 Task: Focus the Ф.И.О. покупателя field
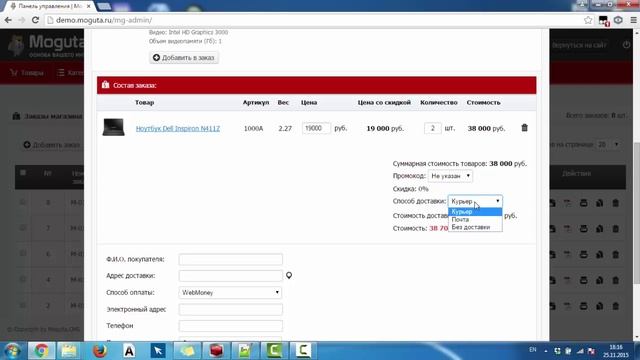pos(230,259)
